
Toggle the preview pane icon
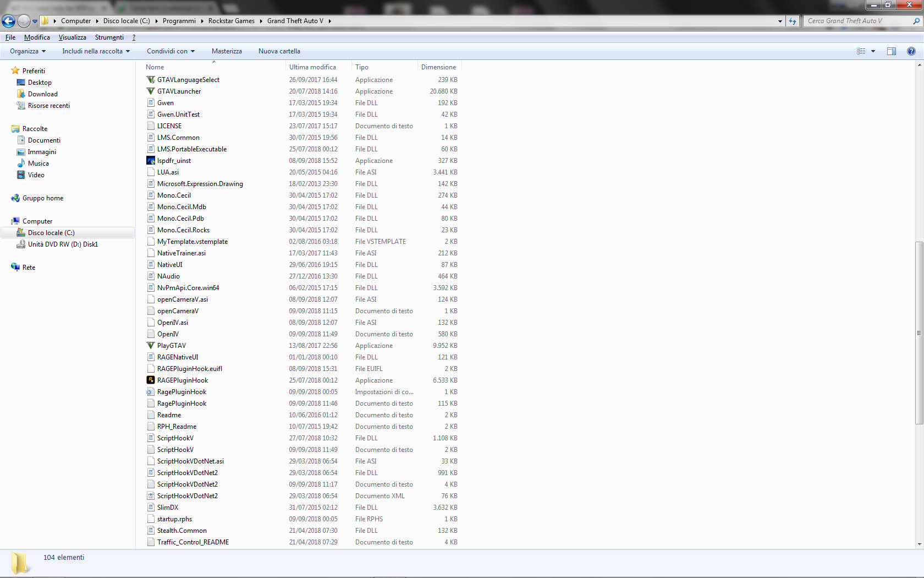(892, 51)
